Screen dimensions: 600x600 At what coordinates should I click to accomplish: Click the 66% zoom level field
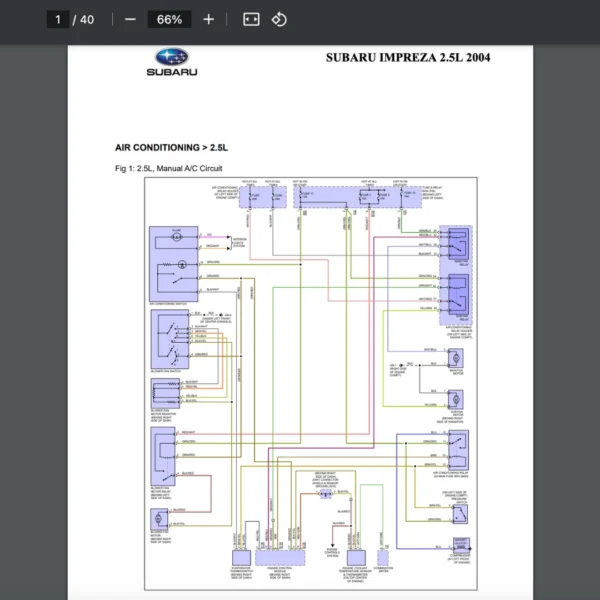pos(169,19)
